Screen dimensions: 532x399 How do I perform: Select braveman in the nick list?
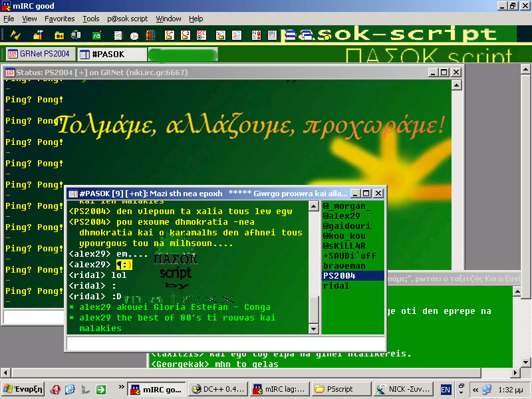(352, 265)
